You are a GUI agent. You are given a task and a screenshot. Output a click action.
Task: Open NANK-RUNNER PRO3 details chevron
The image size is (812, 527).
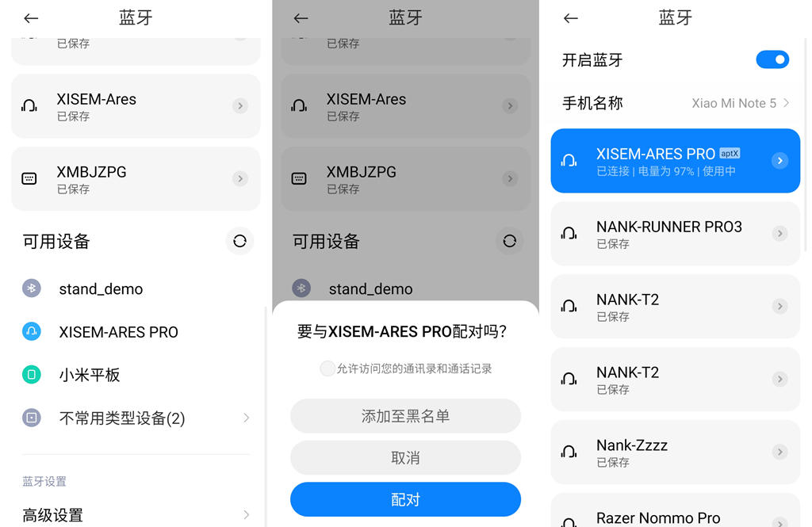pos(780,234)
